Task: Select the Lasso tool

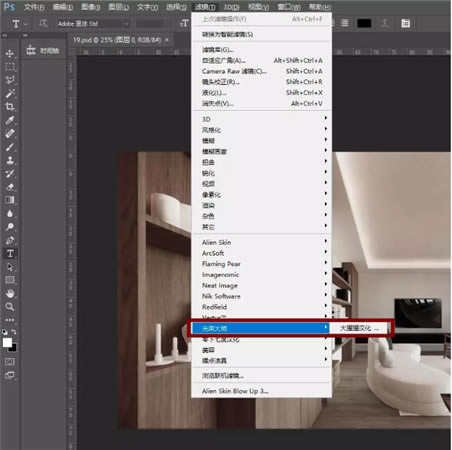Action: pos(10,80)
